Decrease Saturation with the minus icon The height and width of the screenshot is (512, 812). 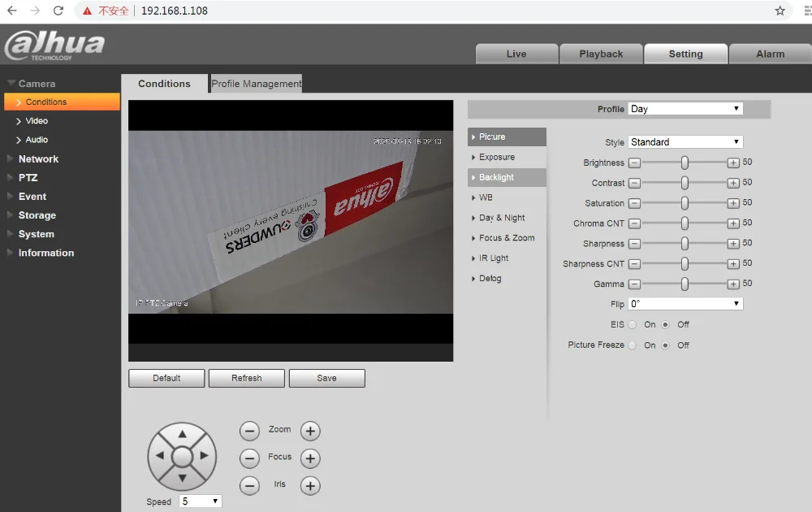point(634,204)
